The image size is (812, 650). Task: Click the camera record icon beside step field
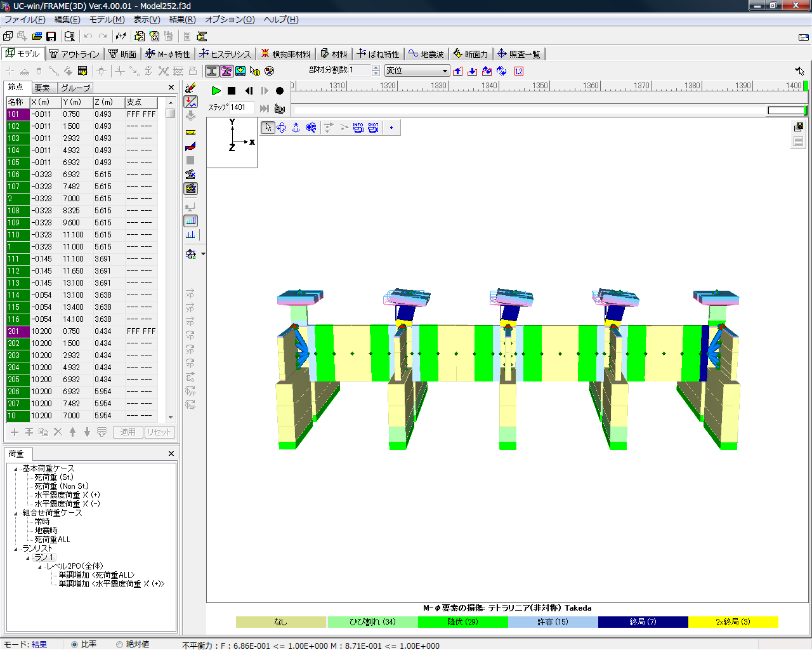tap(280, 109)
